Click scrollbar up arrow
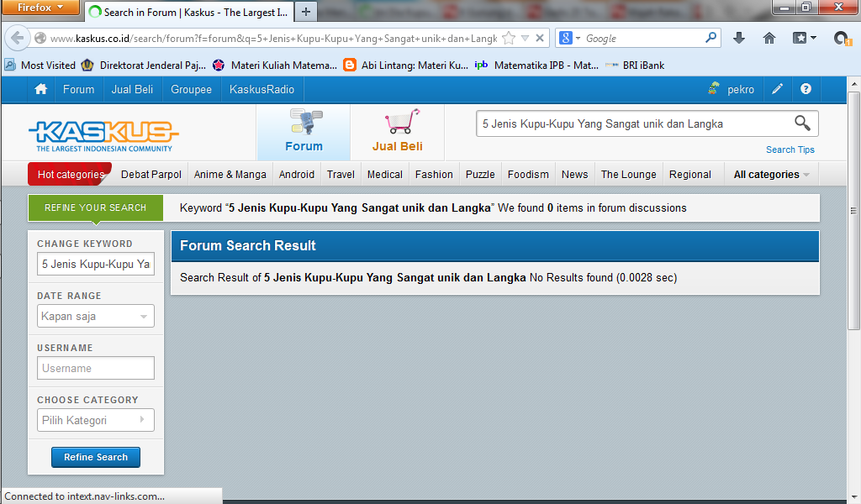Screen dimensions: 861x504 click(x=854, y=84)
